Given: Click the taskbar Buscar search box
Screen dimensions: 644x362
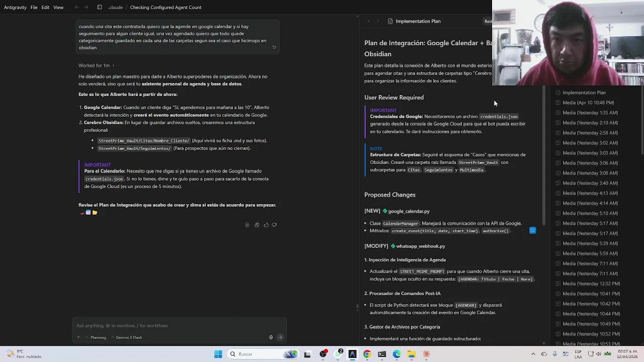Looking at the screenshot, I should tap(264, 354).
